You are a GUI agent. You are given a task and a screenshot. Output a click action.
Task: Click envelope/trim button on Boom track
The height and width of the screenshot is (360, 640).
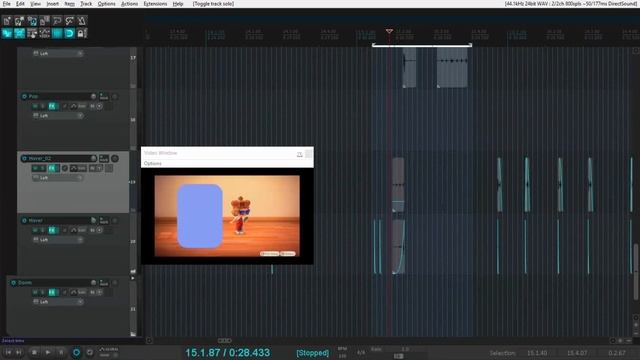[x=78, y=292]
